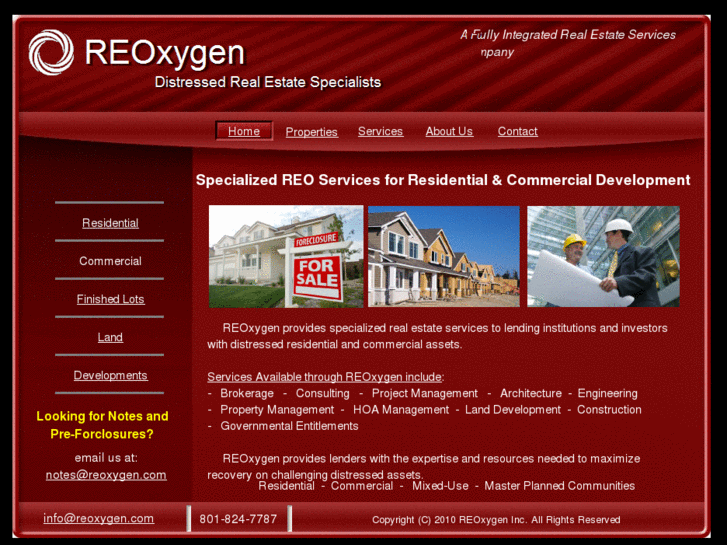Open the Developments sidebar link
Image resolution: width=727 pixels, height=545 pixels.
coord(110,375)
